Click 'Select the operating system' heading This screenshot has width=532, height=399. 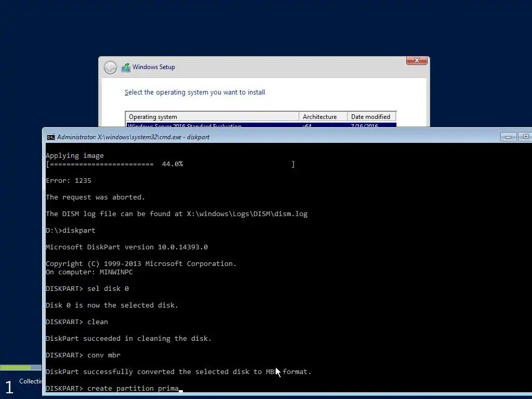(195, 92)
